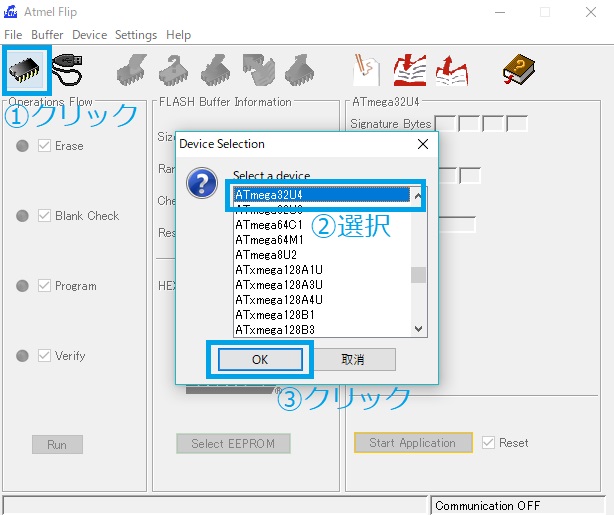Click the Edit Buffer toolbar icon
614x515 pixels.
(367, 70)
